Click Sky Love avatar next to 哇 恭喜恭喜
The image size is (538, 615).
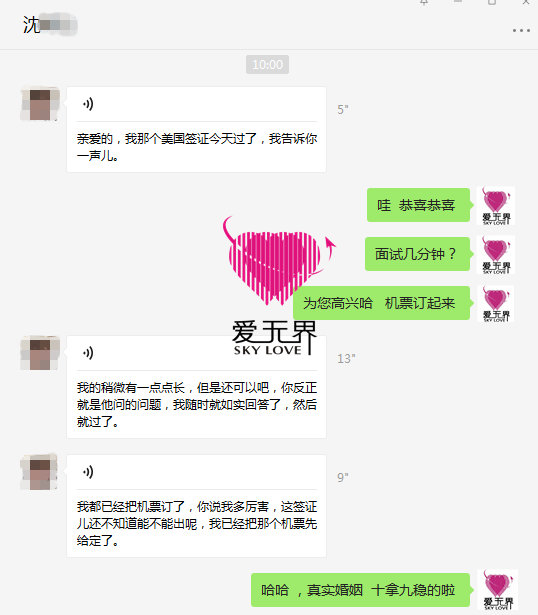[x=496, y=206]
